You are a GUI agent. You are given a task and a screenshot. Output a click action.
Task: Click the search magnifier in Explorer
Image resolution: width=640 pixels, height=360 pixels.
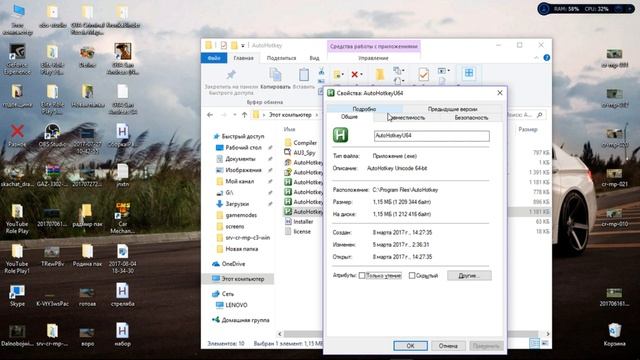coord(540,115)
